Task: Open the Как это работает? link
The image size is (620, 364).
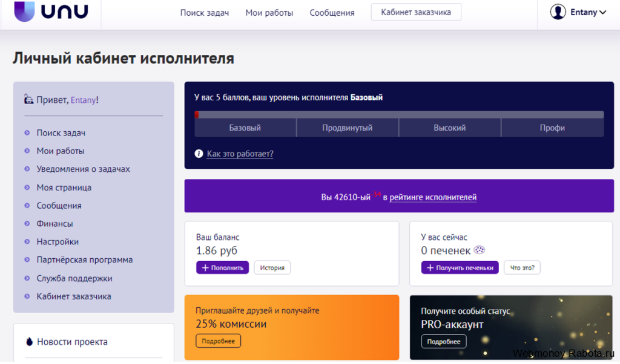Action: coord(240,154)
